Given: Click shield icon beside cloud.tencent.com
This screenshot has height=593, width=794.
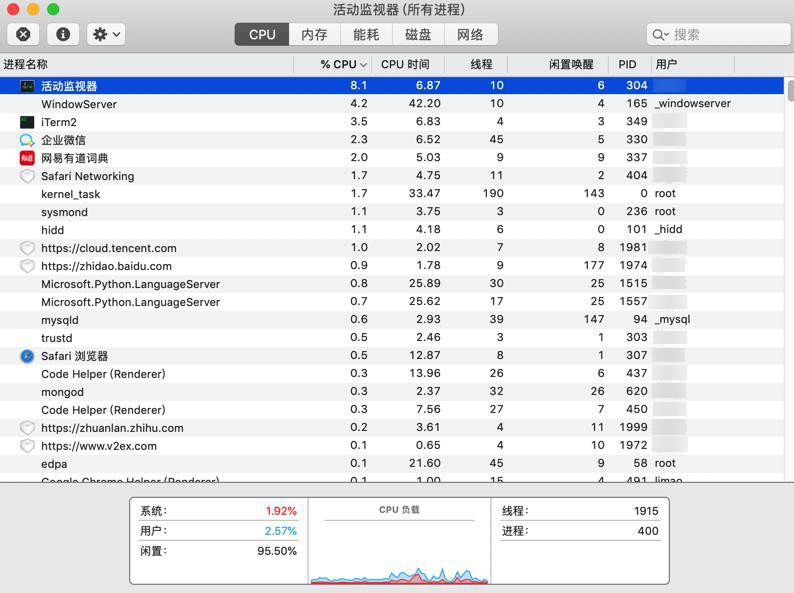Looking at the screenshot, I should pos(27,248).
